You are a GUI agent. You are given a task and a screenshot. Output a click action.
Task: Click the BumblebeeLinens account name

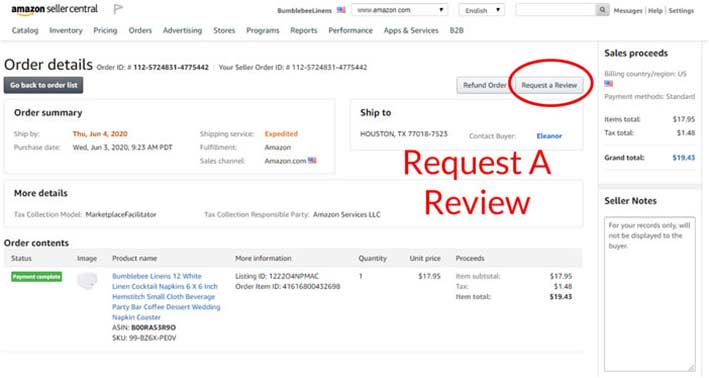[304, 10]
